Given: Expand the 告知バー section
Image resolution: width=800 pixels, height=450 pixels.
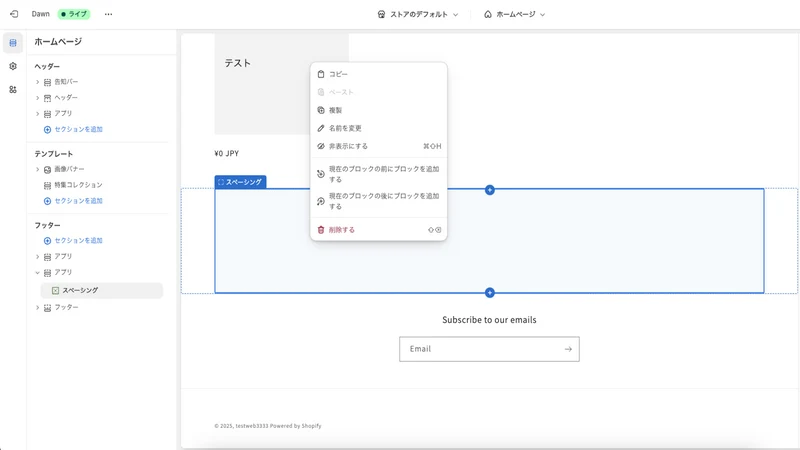Looking at the screenshot, I should tap(37, 82).
